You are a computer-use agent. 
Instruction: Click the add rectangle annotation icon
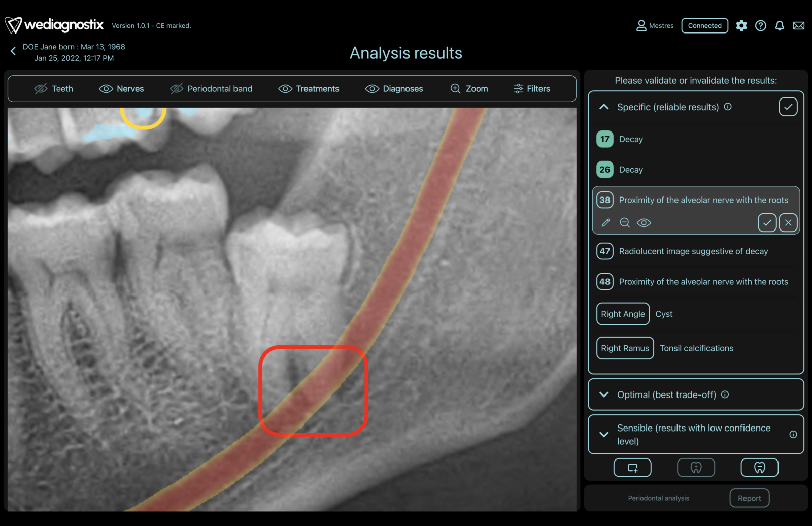(x=632, y=468)
